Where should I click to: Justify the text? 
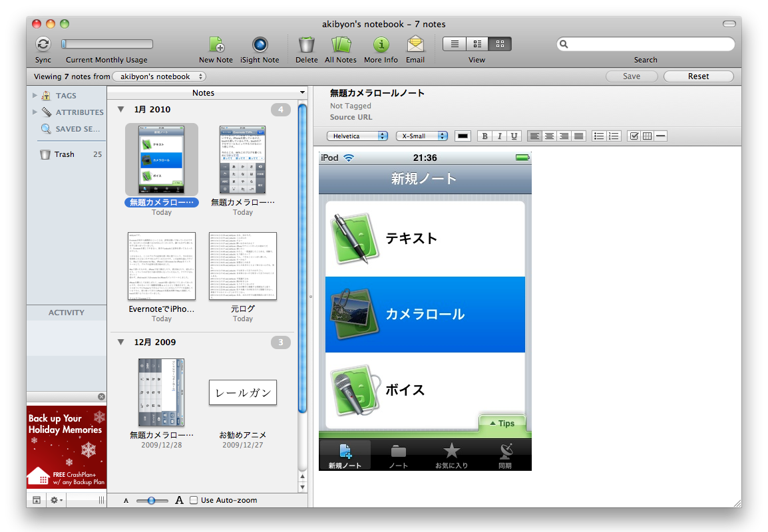coord(579,136)
